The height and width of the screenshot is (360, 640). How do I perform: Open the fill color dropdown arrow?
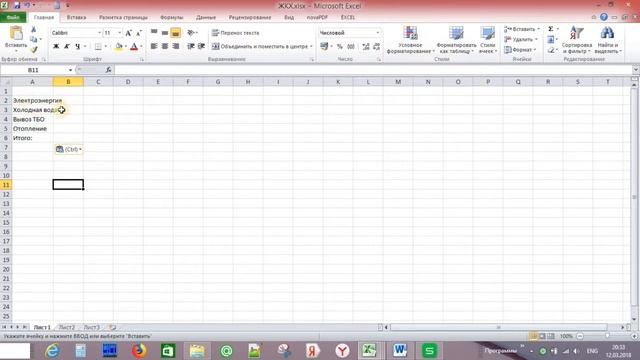(x=125, y=47)
